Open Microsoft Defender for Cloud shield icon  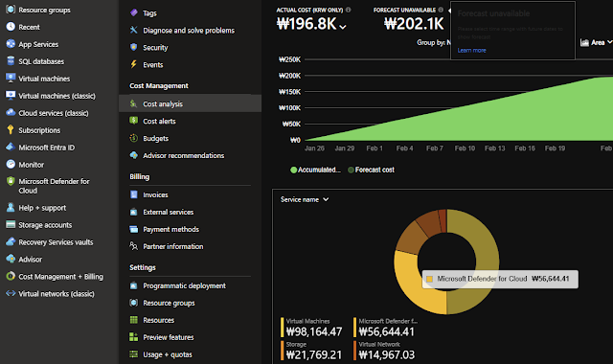click(x=11, y=181)
